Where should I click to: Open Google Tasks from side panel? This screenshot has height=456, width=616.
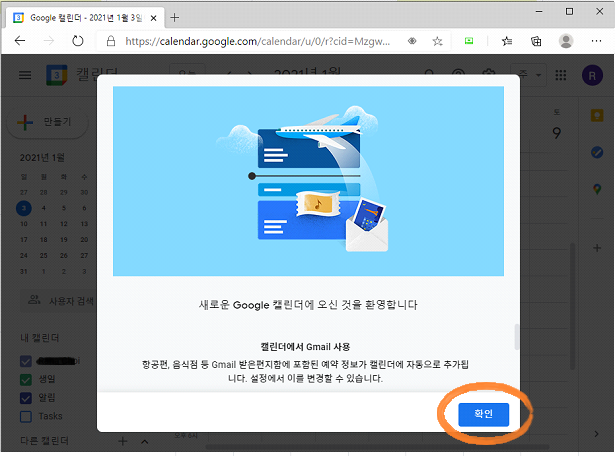(597, 152)
